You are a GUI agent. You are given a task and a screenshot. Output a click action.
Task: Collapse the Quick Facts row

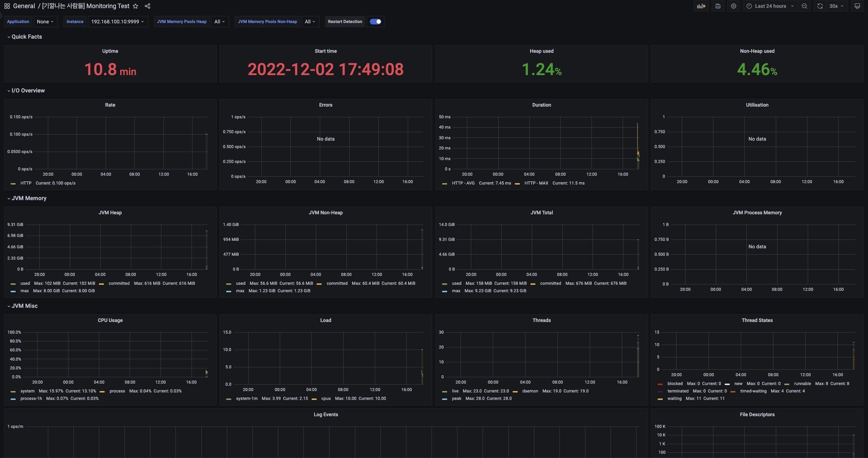pyautogui.click(x=27, y=37)
